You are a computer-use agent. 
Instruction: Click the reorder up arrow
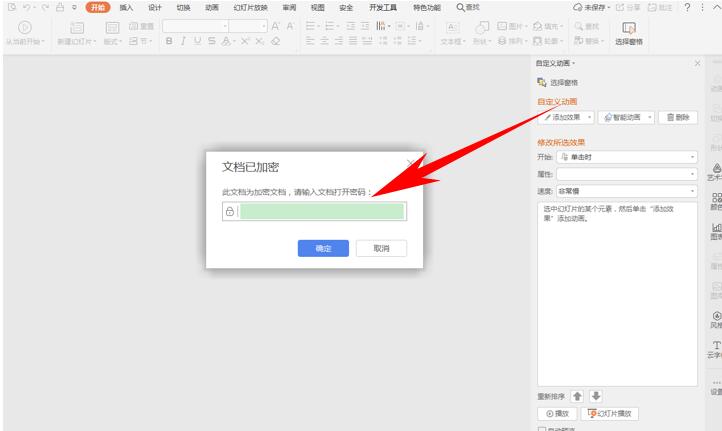point(577,396)
